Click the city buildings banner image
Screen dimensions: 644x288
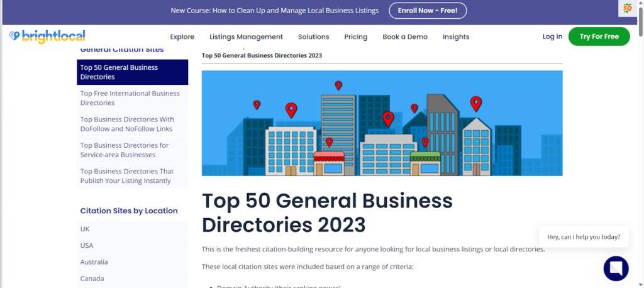(x=382, y=123)
